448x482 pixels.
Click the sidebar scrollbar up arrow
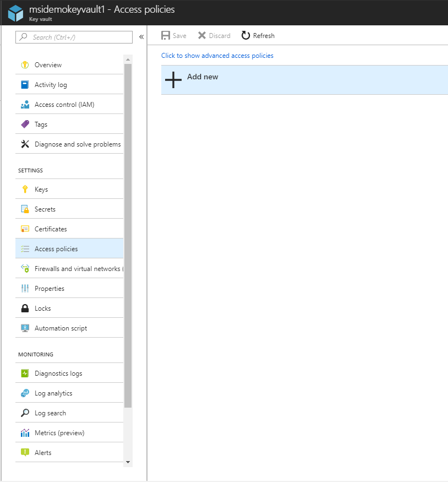[x=128, y=59]
